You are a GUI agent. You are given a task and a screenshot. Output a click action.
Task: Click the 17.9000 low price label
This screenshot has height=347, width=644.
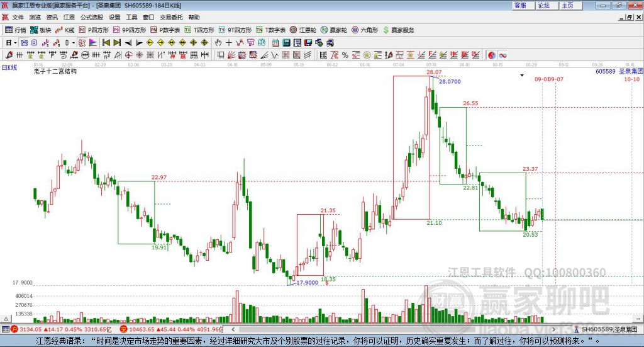pyautogui.click(x=307, y=283)
